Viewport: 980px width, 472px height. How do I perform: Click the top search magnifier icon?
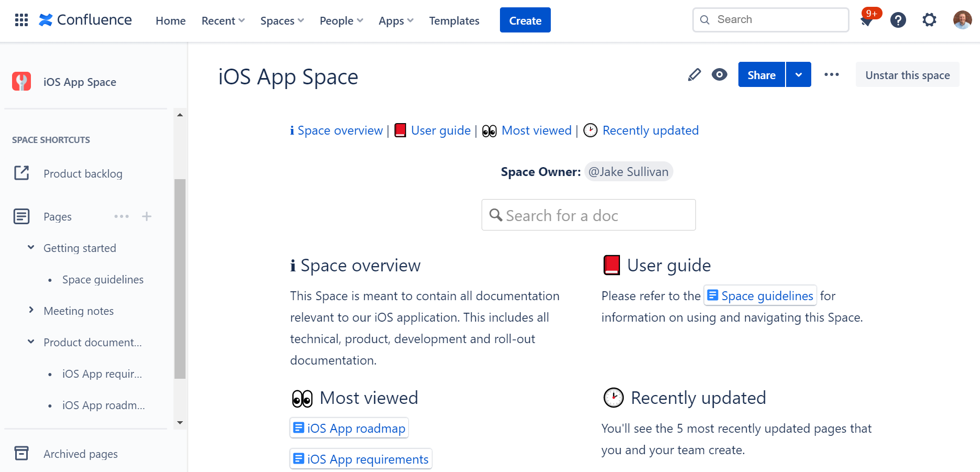pos(705,20)
